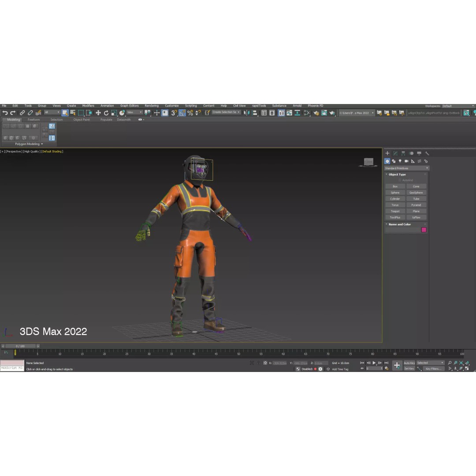
Task: Click the Undo arrow in main toolbar
Action: (x=5, y=113)
